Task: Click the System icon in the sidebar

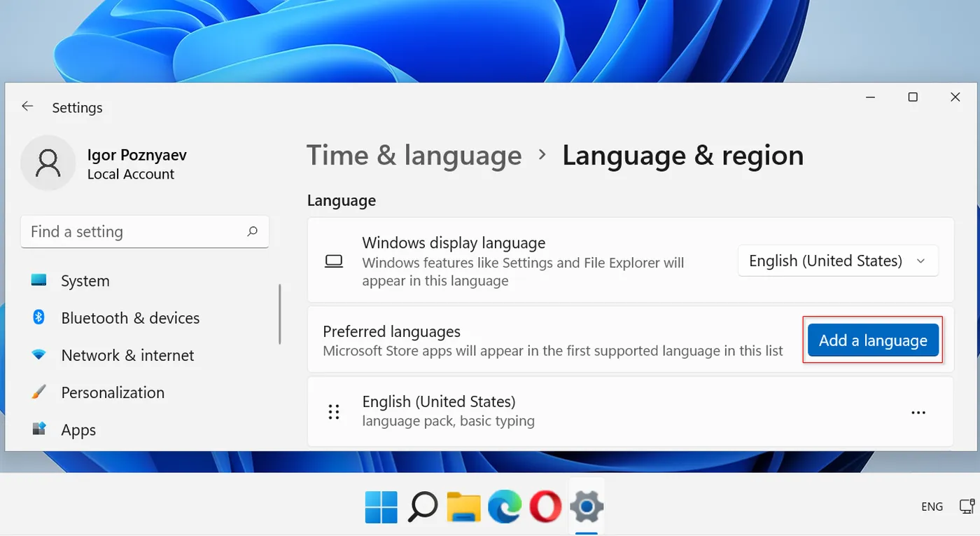Action: [38, 280]
